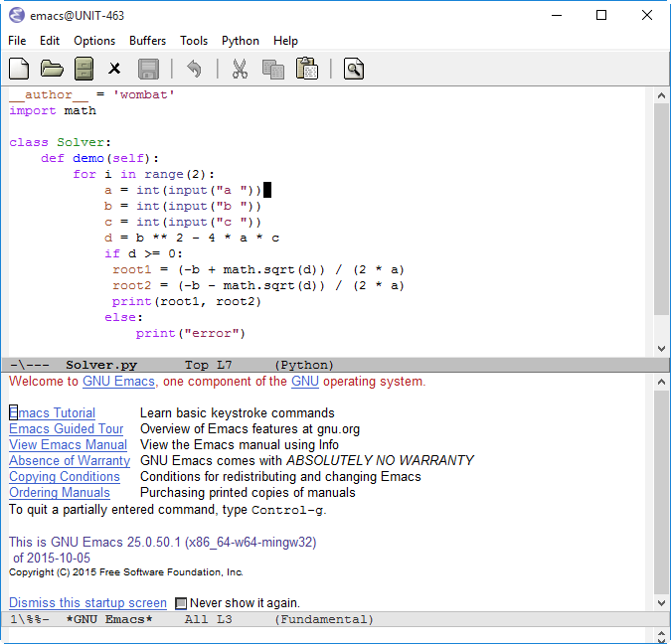
Task: Undo the last change via toolbar arrow
Action: (x=194, y=69)
